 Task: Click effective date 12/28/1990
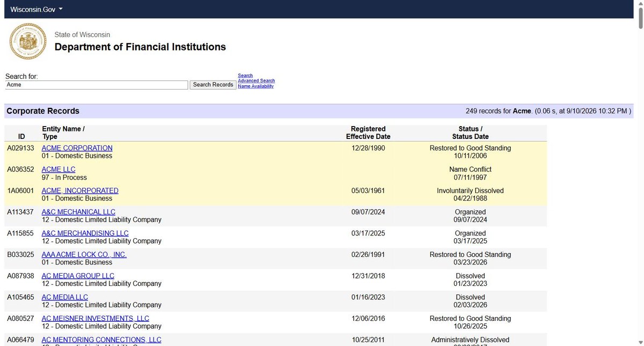[368, 148]
